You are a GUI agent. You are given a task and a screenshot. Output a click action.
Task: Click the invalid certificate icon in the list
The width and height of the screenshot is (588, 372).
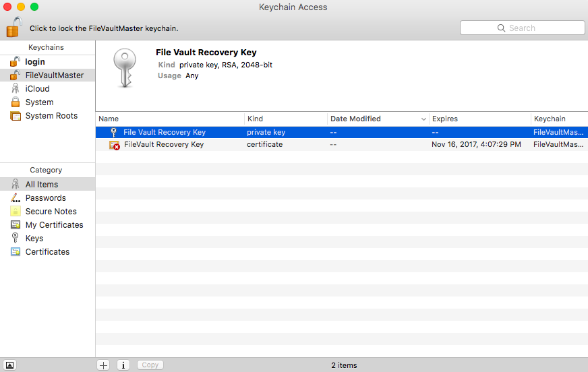[x=115, y=145]
